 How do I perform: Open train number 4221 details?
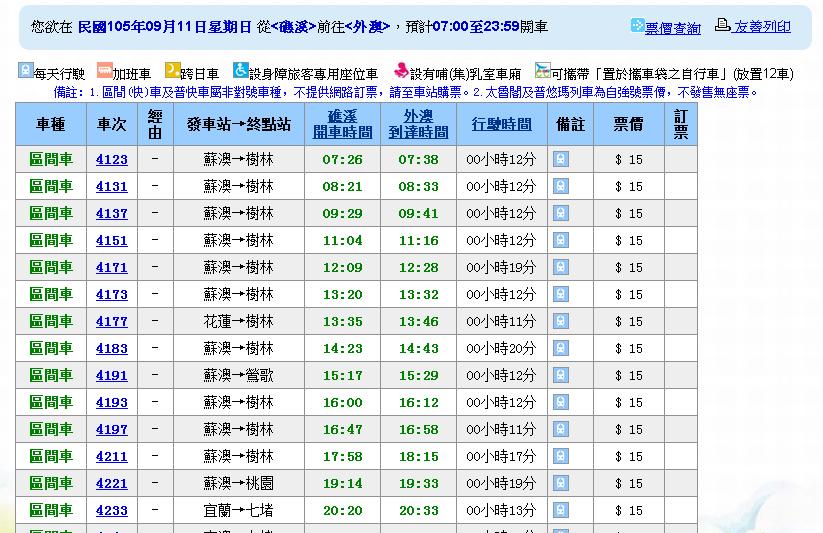[112, 484]
